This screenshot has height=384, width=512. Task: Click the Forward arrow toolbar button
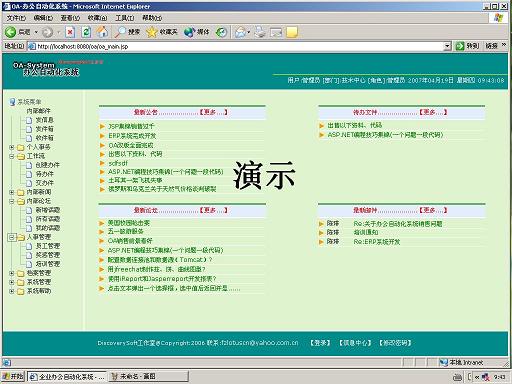[47, 32]
